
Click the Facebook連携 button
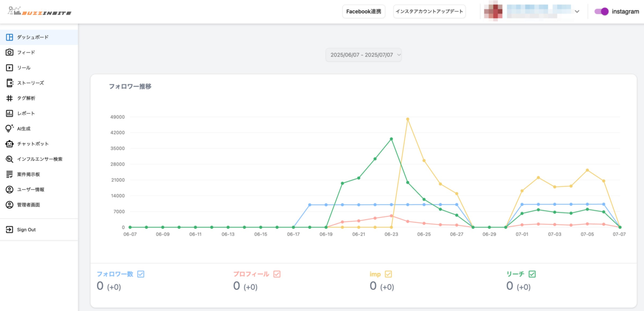(x=364, y=12)
